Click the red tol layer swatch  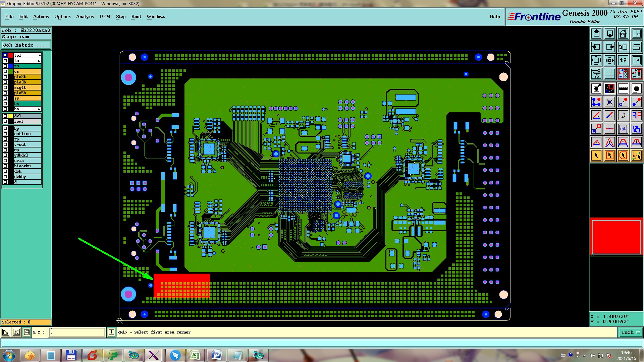point(11,55)
